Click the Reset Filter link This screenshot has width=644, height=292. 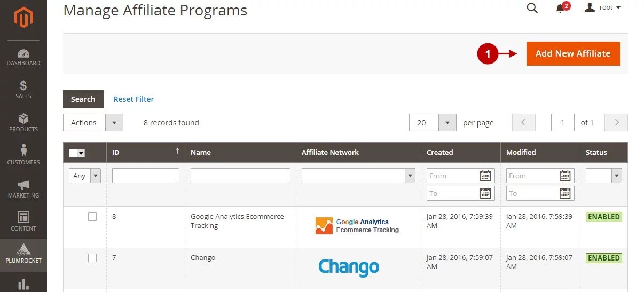(133, 99)
